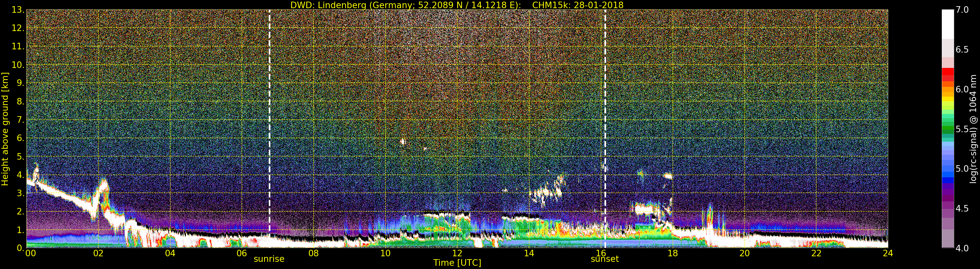
Task: Click the '2.' tick on the height axis
Action: tap(21, 212)
